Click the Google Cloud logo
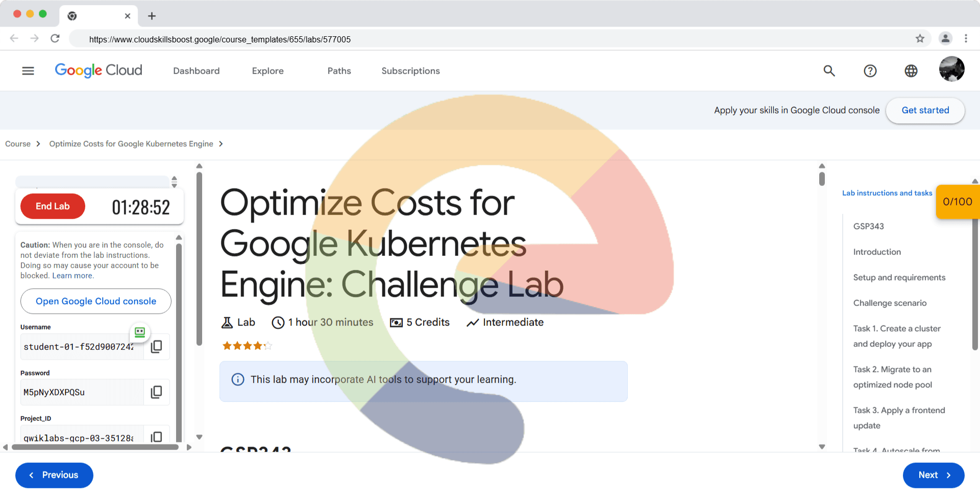This screenshot has height=498, width=980. click(x=99, y=70)
